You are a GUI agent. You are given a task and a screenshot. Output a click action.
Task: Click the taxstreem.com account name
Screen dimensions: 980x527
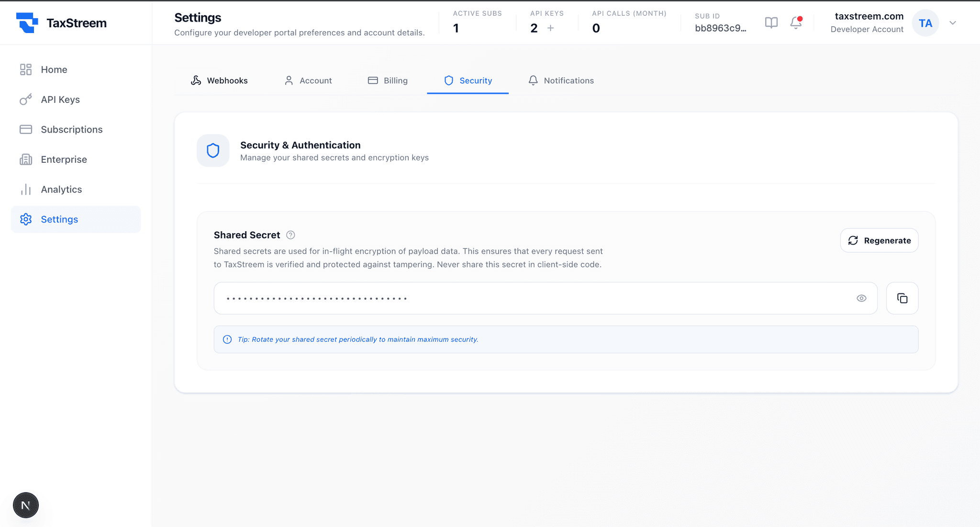869,16
